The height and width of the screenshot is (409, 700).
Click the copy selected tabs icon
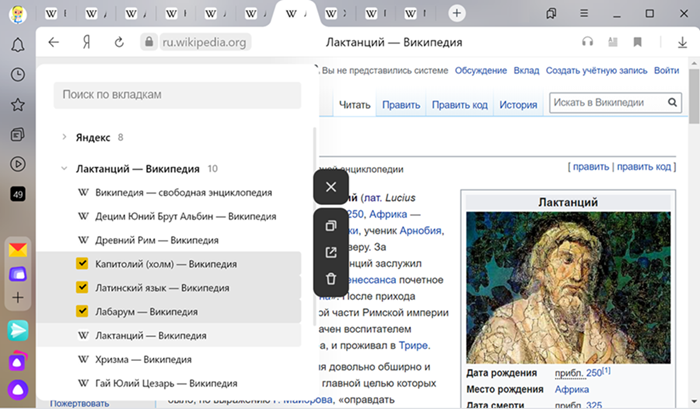coord(331,225)
